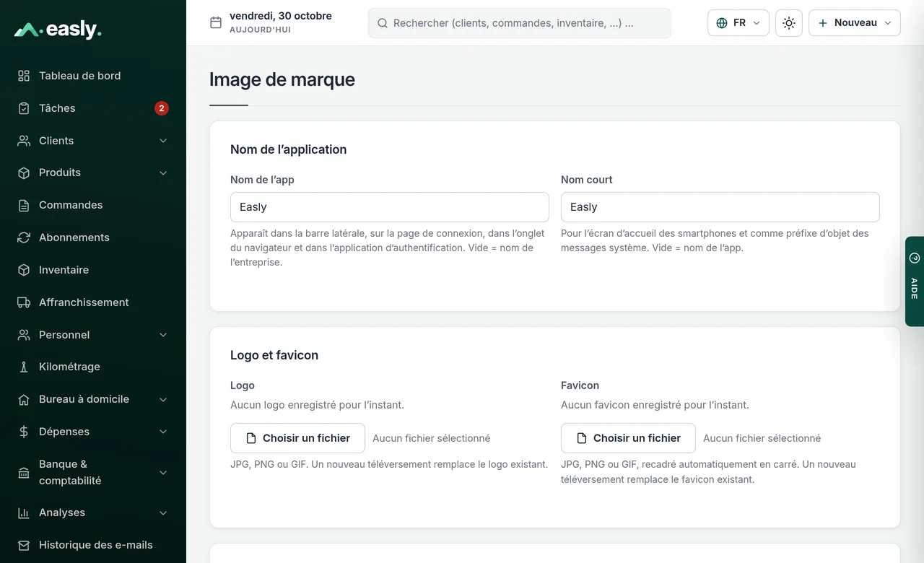Click the Abonnements refresh icon
This screenshot has width=924, height=563.
(x=24, y=237)
